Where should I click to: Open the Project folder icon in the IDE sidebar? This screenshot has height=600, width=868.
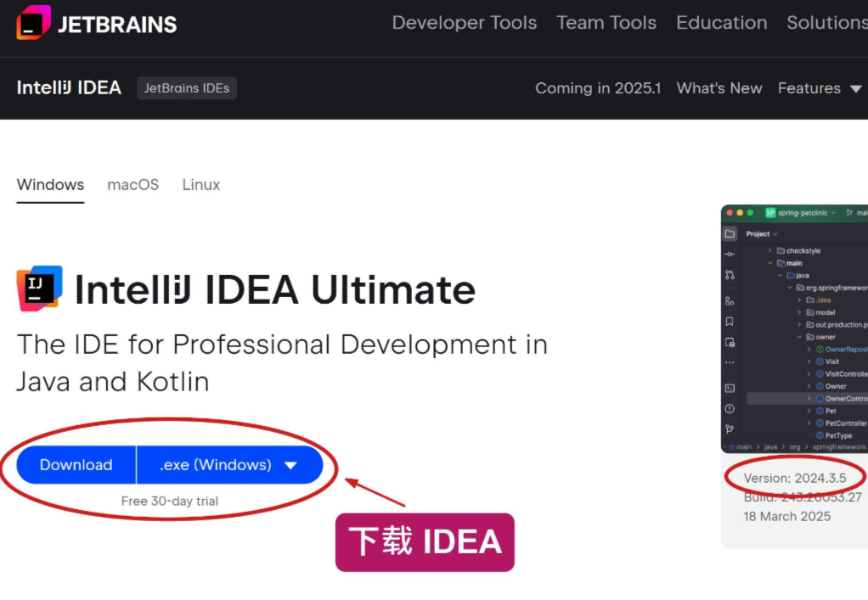[730, 234]
